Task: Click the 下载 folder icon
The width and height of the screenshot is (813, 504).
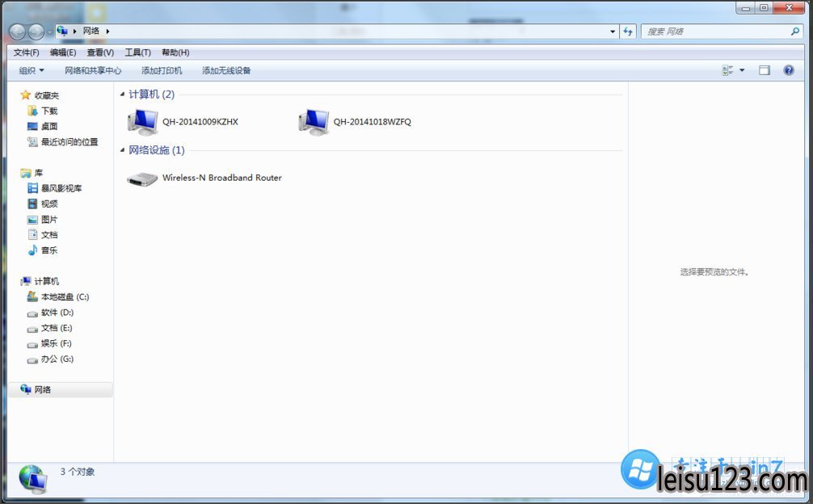Action: point(32,111)
